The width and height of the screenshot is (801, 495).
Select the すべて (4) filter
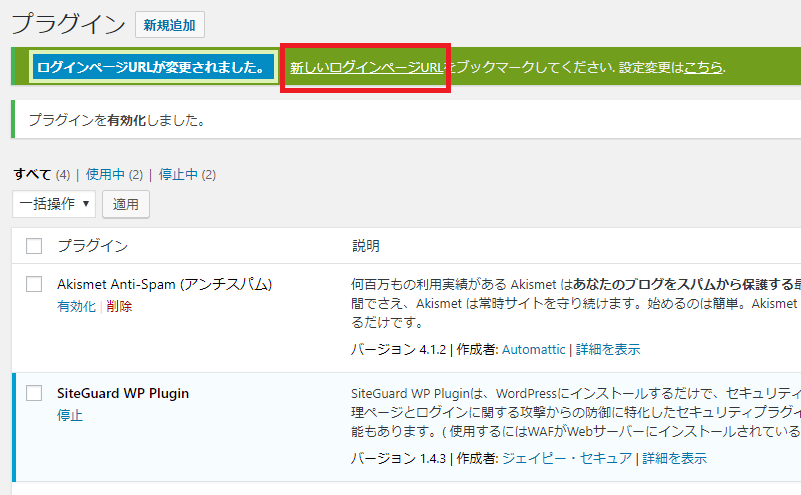[x=42, y=175]
